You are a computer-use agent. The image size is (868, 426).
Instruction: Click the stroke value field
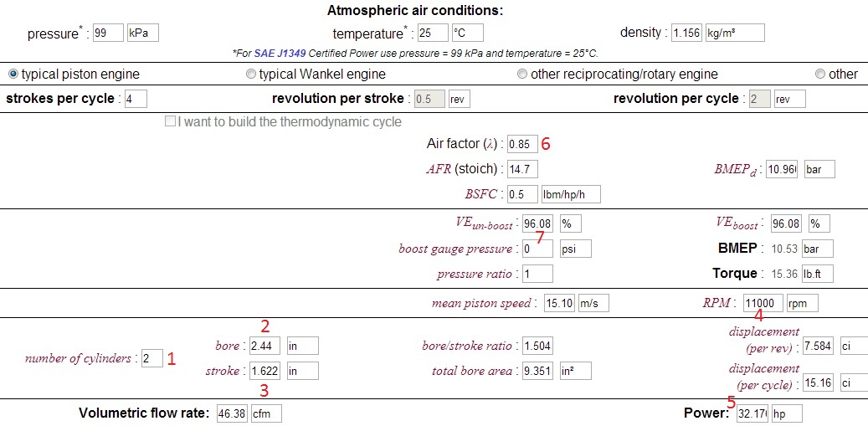[x=265, y=372]
